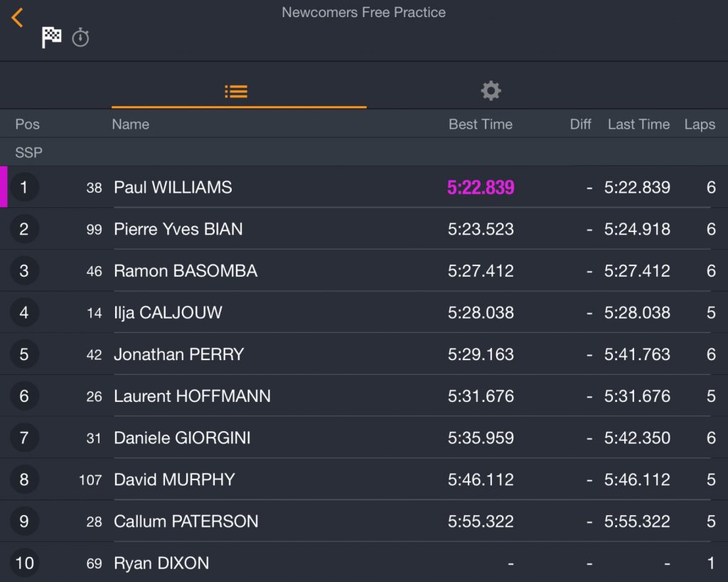This screenshot has width=728, height=582.
Task: Open Ilja CALJOUW lap details
Action: [364, 312]
